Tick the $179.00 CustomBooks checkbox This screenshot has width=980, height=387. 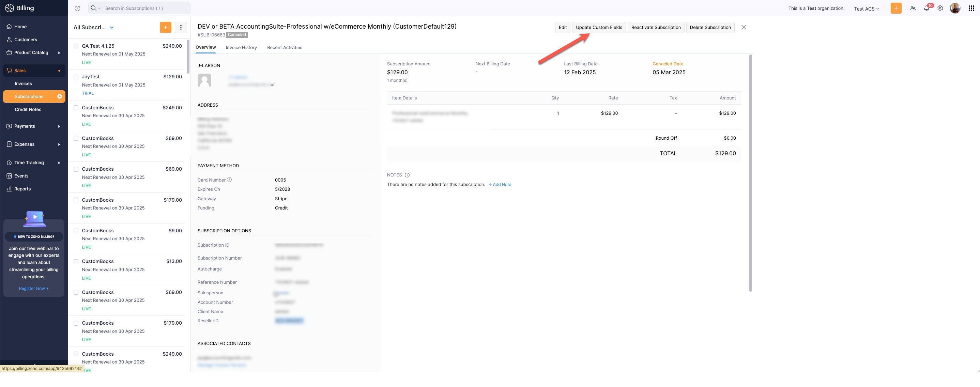[76, 200]
